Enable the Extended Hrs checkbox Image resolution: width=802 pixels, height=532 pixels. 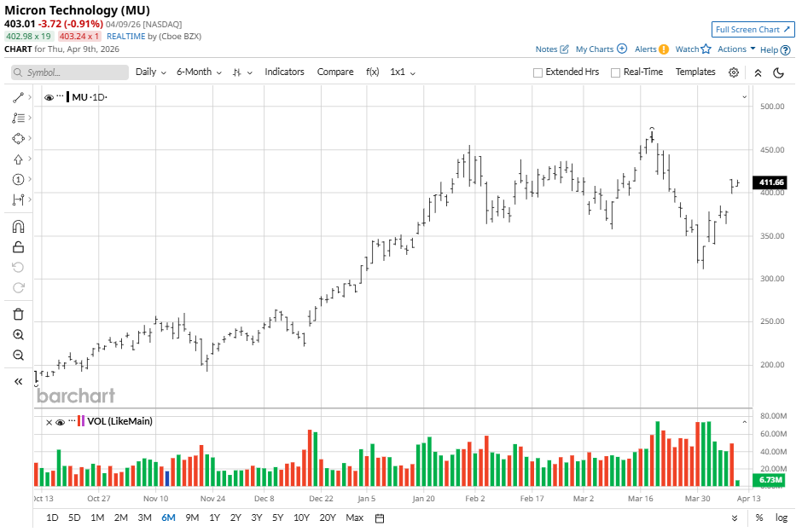point(538,72)
